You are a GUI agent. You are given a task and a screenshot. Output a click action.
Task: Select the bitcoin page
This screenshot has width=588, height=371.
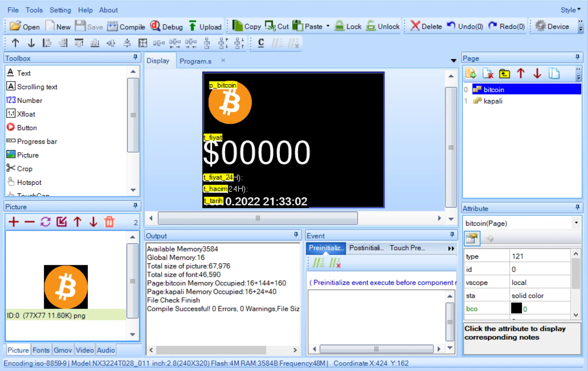[526, 89]
